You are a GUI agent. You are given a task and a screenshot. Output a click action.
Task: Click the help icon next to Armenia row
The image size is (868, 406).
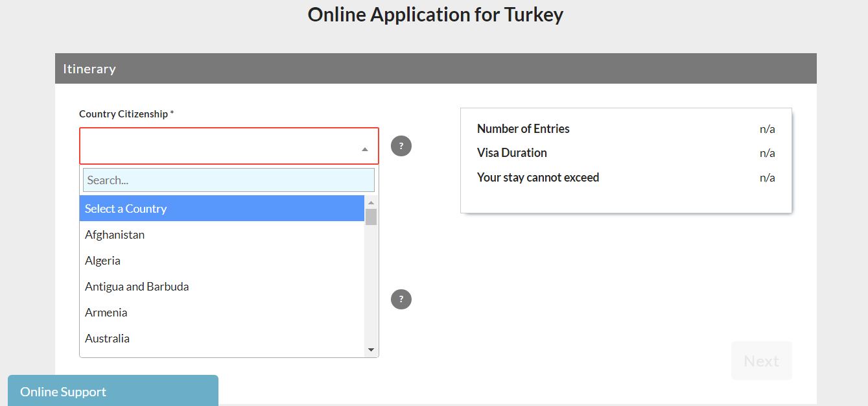[x=401, y=299]
